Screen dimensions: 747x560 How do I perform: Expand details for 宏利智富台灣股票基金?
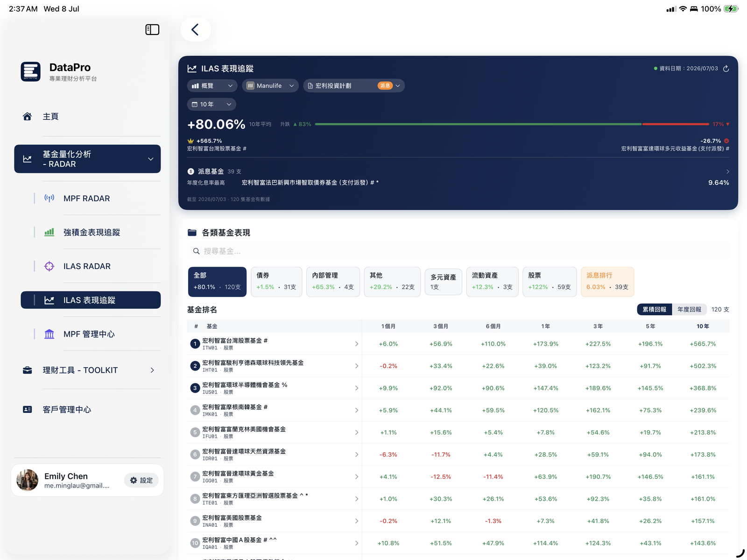point(357,344)
